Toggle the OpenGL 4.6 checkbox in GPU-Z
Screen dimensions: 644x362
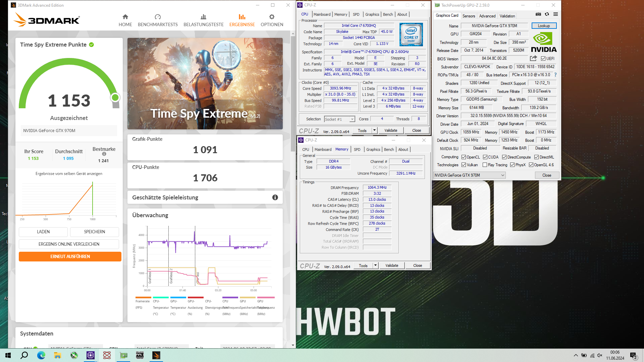tap(531, 165)
